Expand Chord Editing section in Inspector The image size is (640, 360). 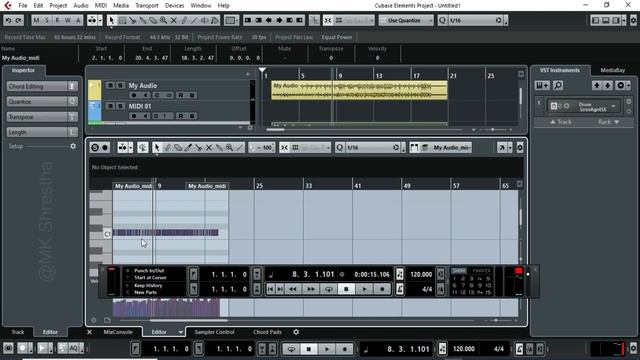[x=41, y=86]
